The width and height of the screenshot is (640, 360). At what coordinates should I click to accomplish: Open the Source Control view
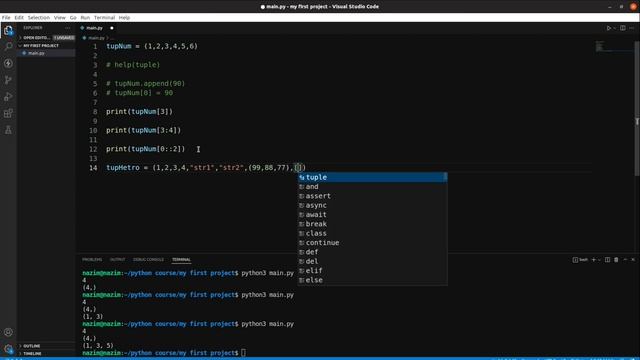[x=8, y=80]
